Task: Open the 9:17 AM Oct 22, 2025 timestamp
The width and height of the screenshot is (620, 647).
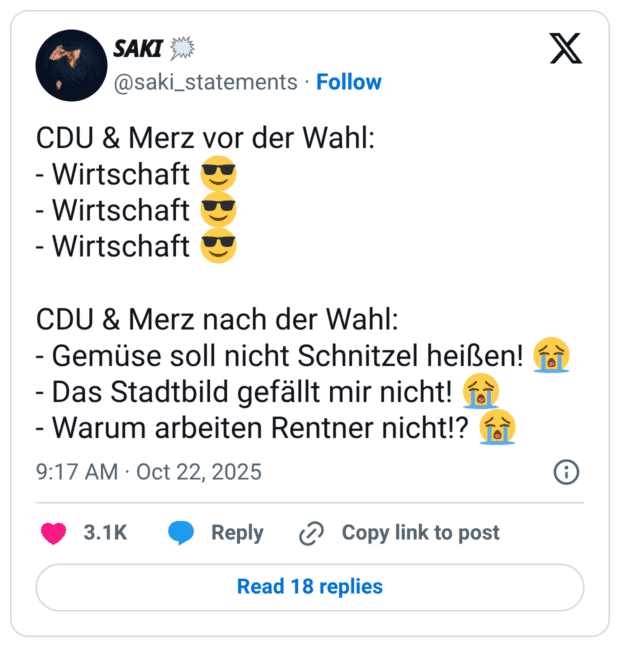Action: [149, 471]
